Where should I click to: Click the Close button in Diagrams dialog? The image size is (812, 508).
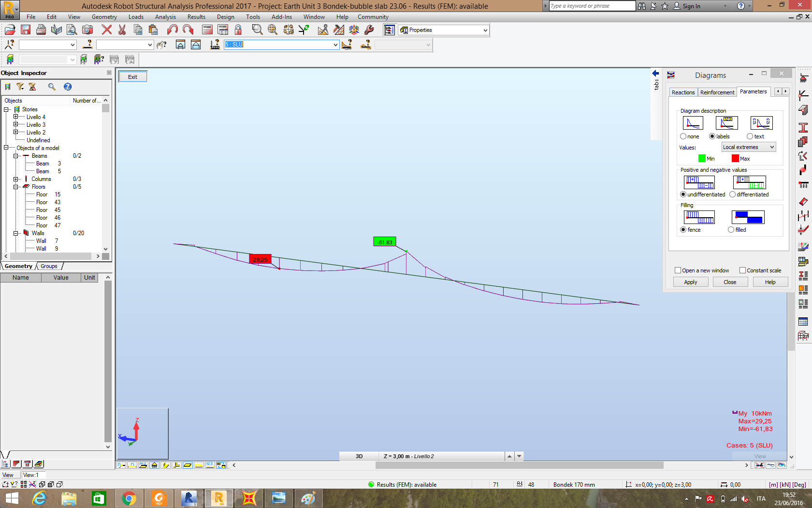point(730,282)
